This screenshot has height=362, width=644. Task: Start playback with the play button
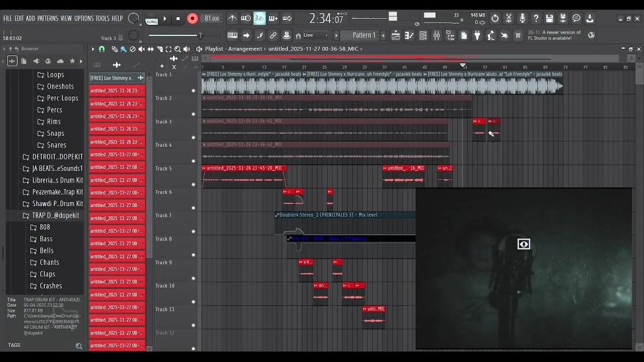tap(165, 19)
